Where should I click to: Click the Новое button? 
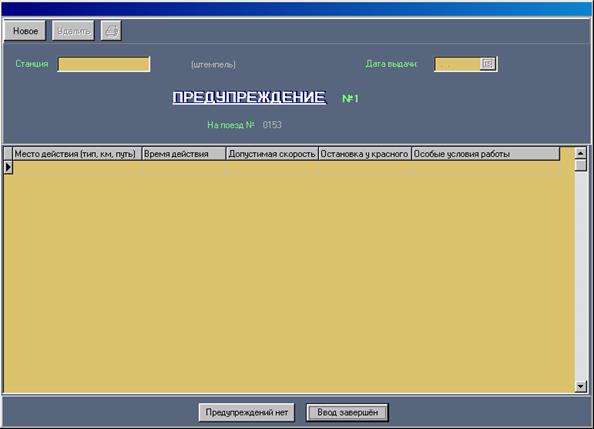click(x=25, y=31)
